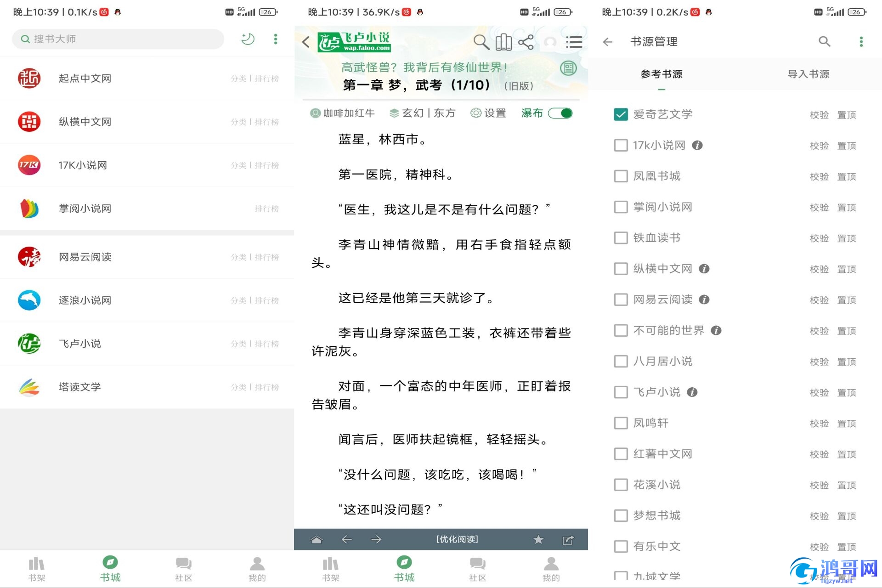Check the 红薯中文网 source
The height and width of the screenshot is (588, 882).
coord(621,454)
